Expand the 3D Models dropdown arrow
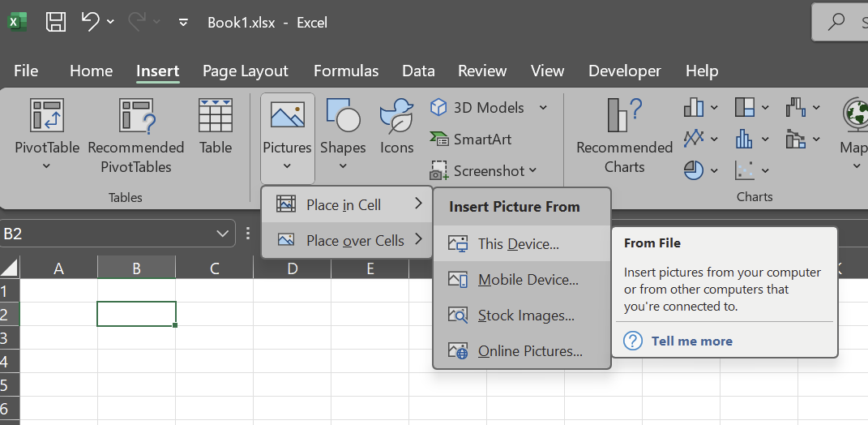This screenshot has width=868, height=425. [x=543, y=108]
